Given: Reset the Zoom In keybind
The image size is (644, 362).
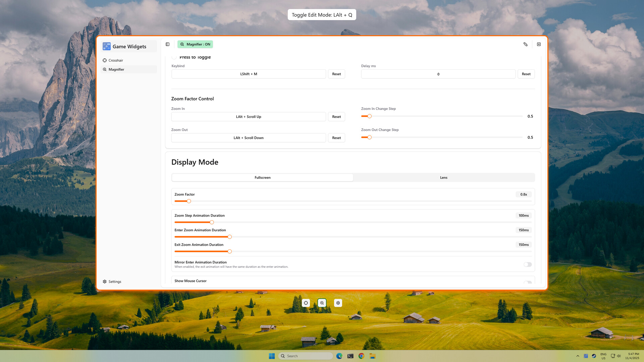Looking at the screenshot, I should 336,116.
